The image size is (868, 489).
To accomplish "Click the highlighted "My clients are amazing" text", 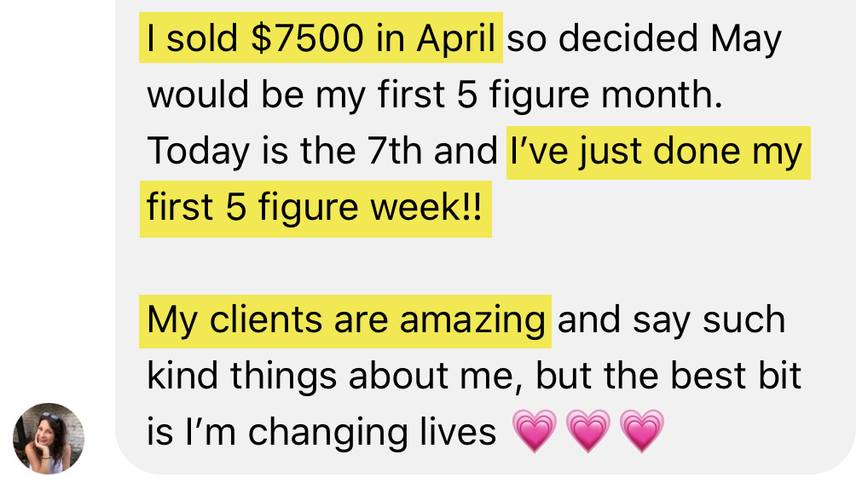I will click(345, 319).
